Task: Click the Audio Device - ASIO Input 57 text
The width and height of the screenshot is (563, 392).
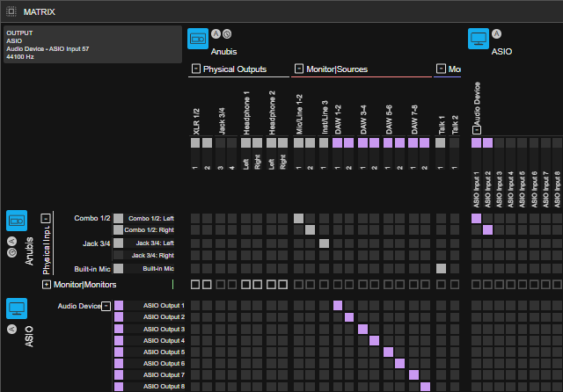Action: pos(48,48)
